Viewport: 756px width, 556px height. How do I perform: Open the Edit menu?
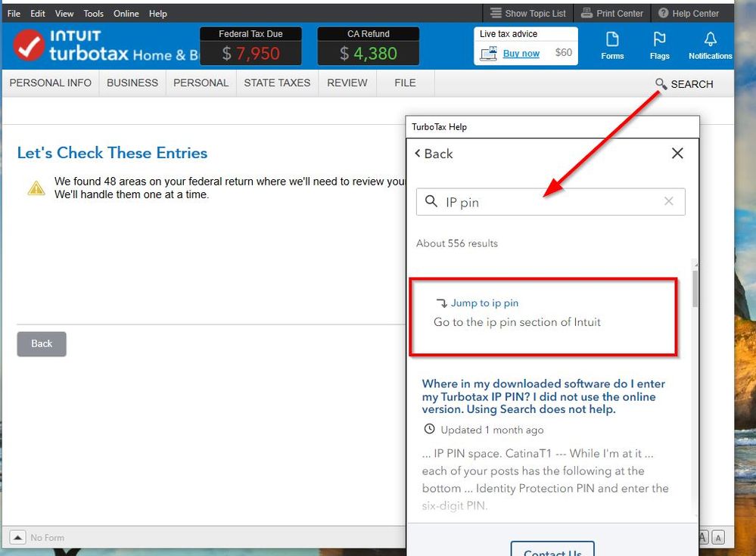coord(38,14)
